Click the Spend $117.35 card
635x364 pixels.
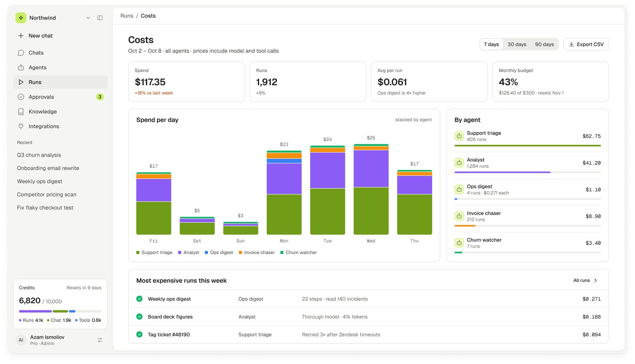187,82
